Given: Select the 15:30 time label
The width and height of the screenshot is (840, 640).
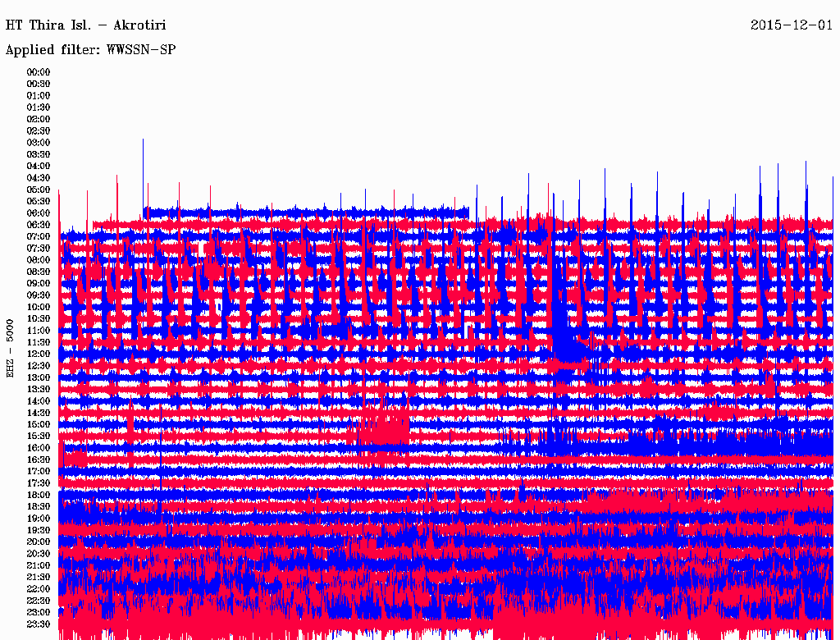Looking at the screenshot, I should point(39,437).
